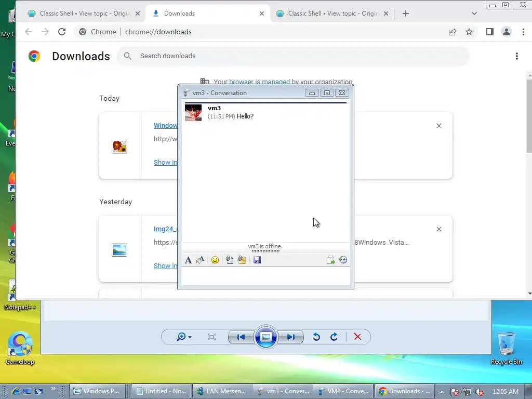Pick the font color in vm3 conversation
Viewport: 532px width, 399px height.
(x=200, y=260)
